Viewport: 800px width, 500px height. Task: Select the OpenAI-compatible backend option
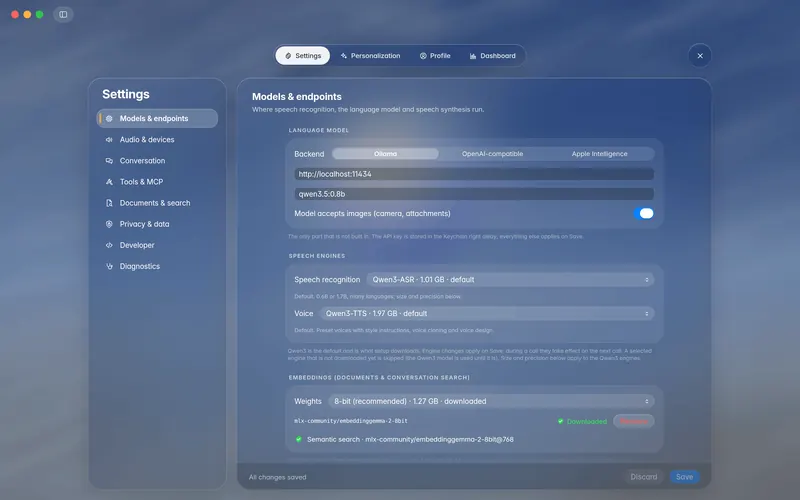(492, 154)
